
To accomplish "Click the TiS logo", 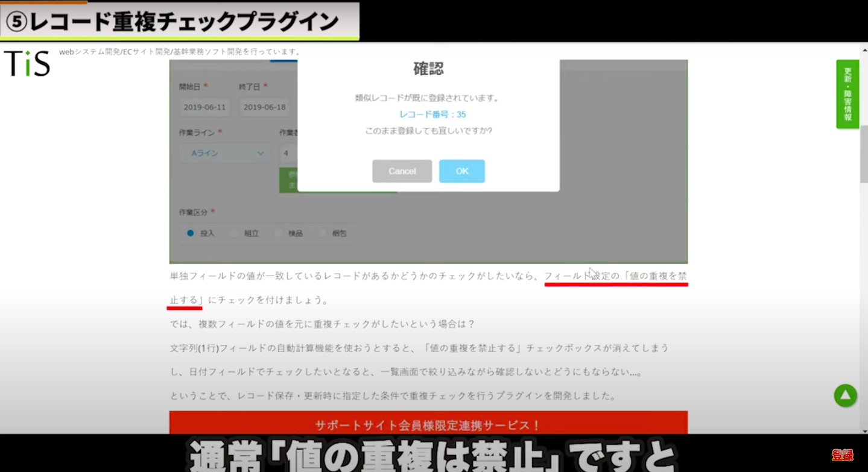I will 27,63.
